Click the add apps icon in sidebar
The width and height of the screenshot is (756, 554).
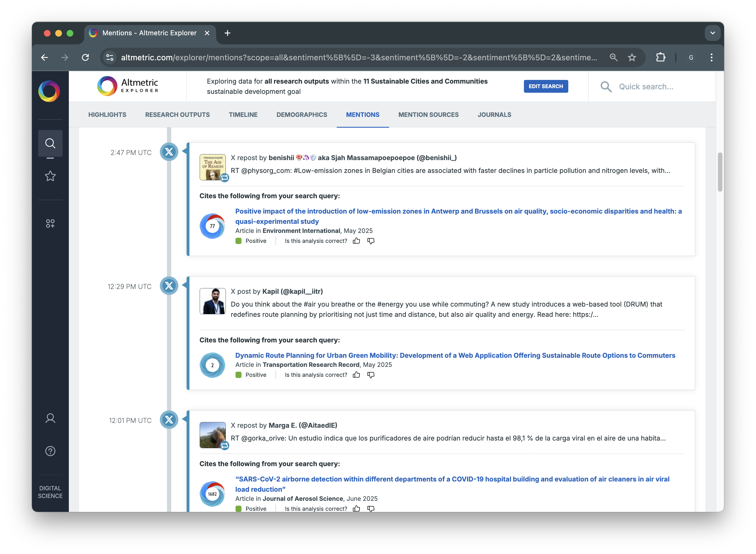click(x=50, y=223)
